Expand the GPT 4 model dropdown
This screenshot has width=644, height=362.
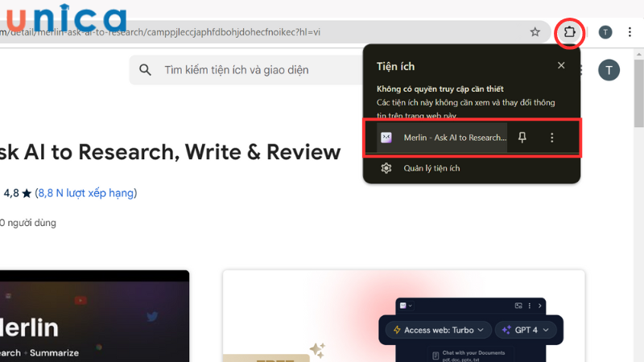click(526, 330)
